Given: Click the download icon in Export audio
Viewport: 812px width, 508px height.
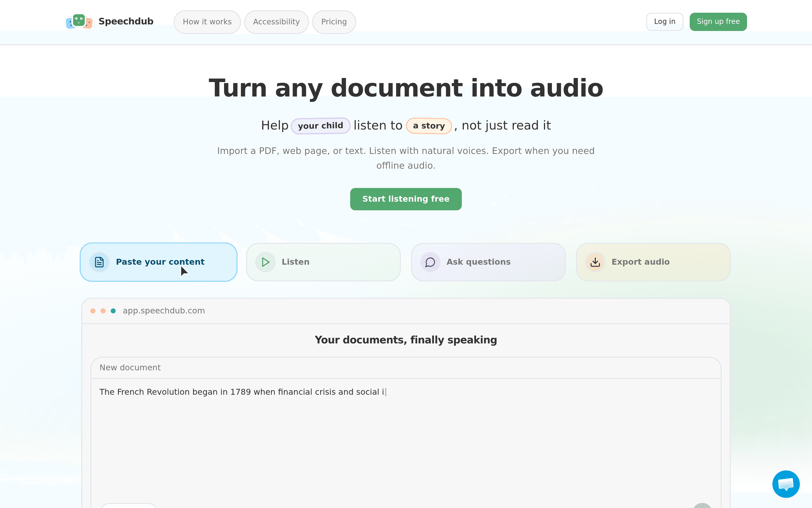Looking at the screenshot, I should coord(595,262).
